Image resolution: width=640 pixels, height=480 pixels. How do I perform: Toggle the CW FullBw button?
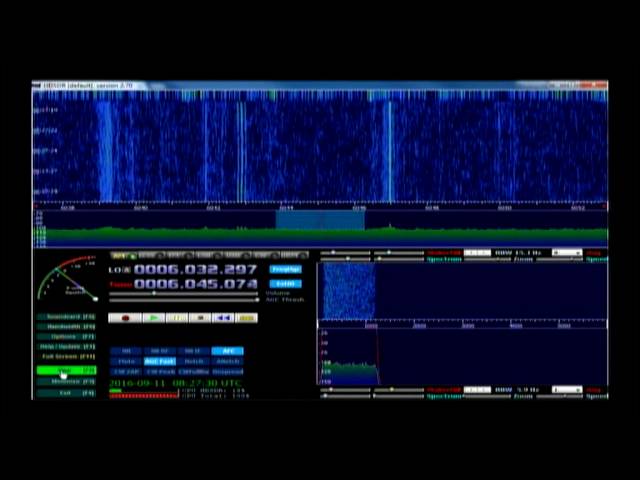[x=193, y=372]
